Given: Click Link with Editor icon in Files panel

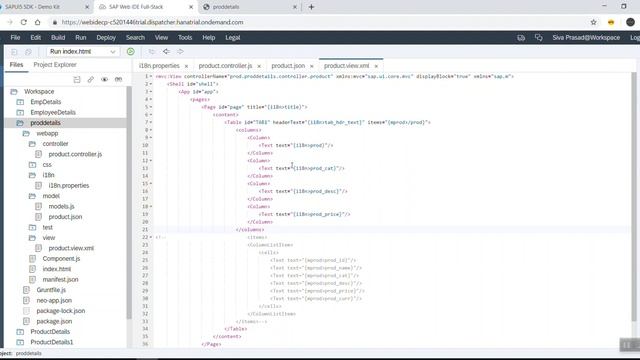Looking at the screenshot, I should [91, 79].
